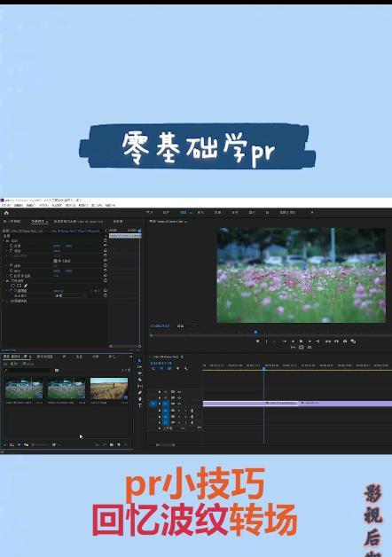Expand the Time Remapping effect
392x557 pixels.
(x=4, y=301)
